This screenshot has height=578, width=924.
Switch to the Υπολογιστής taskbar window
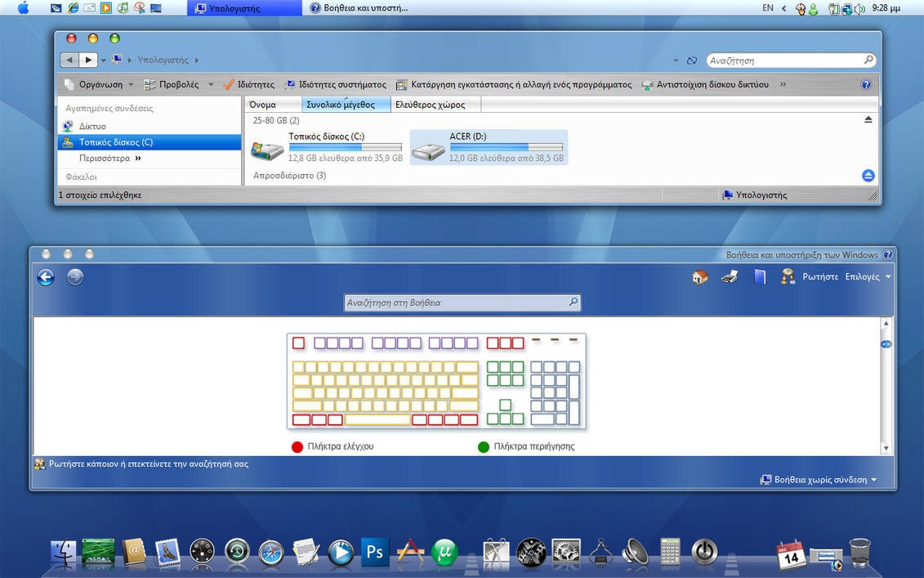pyautogui.click(x=245, y=8)
